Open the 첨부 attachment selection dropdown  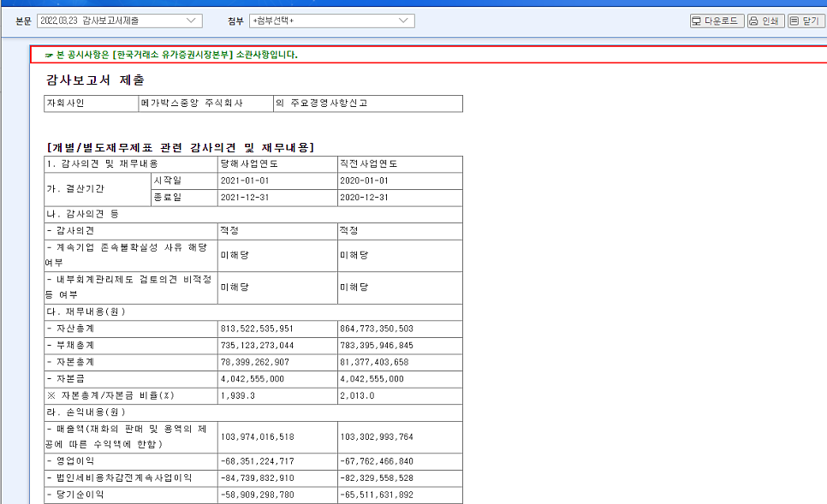[332, 21]
